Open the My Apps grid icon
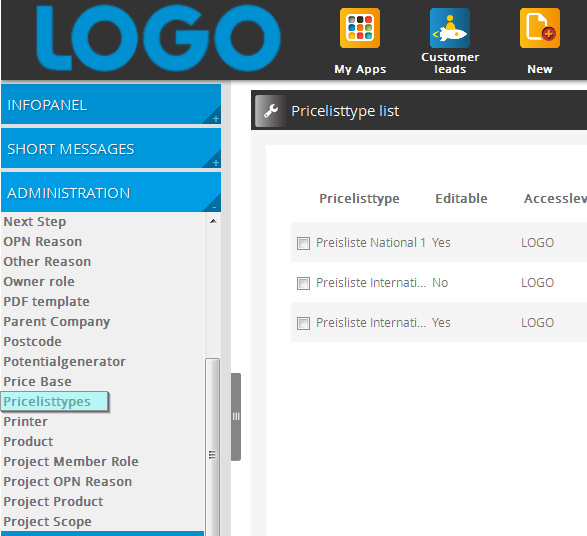This screenshot has width=587, height=536. click(360, 28)
